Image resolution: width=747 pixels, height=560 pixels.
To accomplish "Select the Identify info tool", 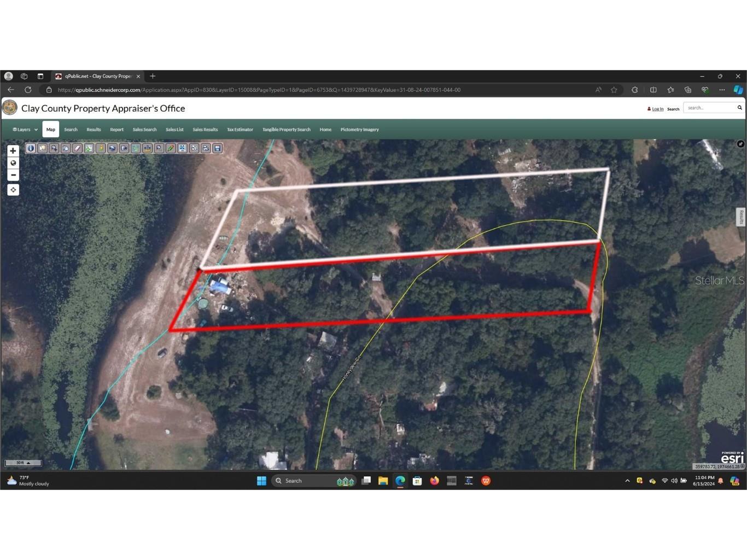I will (31, 148).
